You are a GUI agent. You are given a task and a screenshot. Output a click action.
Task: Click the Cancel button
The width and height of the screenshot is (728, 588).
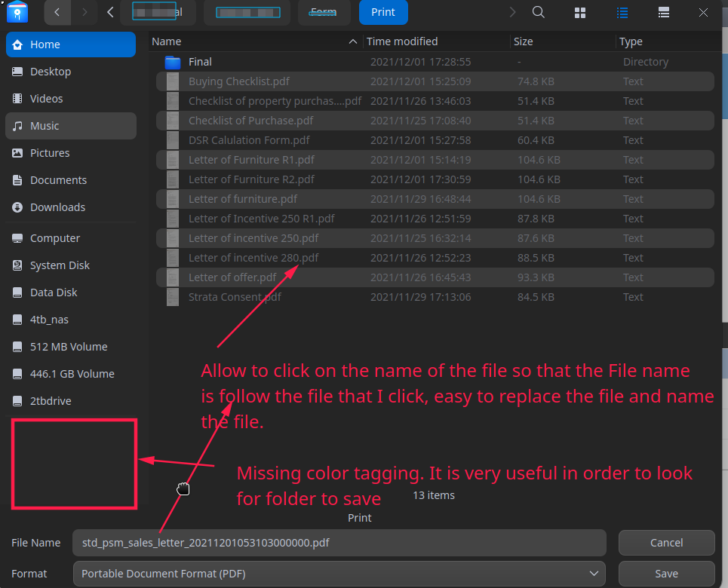click(x=666, y=543)
